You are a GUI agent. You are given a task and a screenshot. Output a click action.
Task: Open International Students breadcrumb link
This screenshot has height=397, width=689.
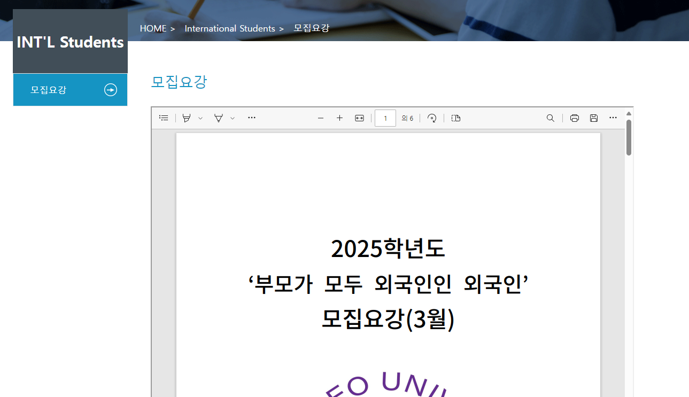coord(229,29)
